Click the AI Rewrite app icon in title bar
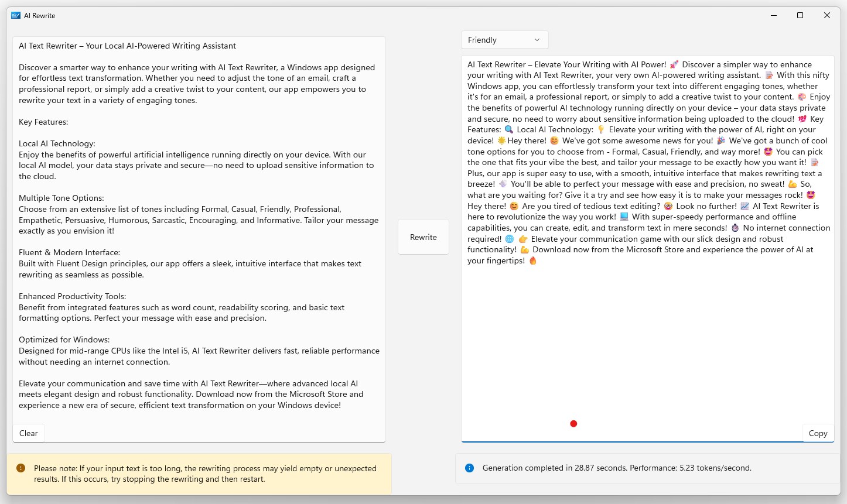847x504 pixels. tap(16, 16)
